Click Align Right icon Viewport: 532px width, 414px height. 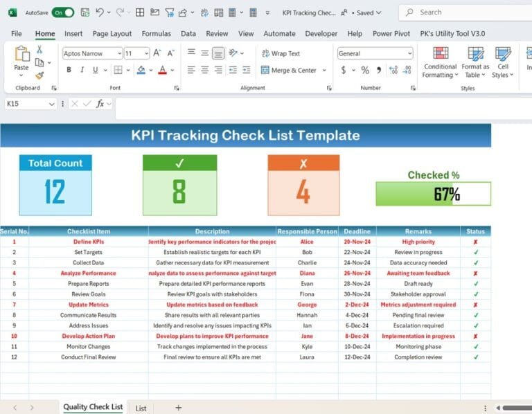218,70
